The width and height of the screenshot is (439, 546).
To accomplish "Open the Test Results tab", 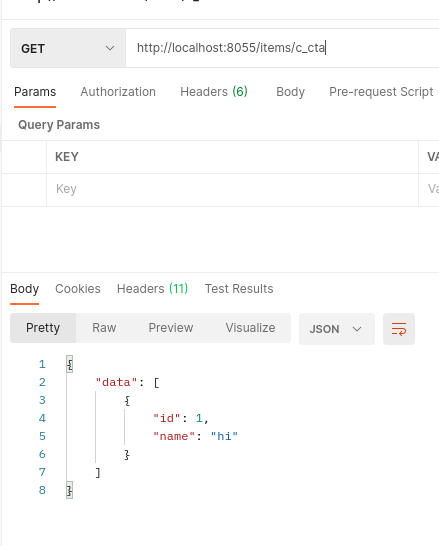I will [x=239, y=289].
